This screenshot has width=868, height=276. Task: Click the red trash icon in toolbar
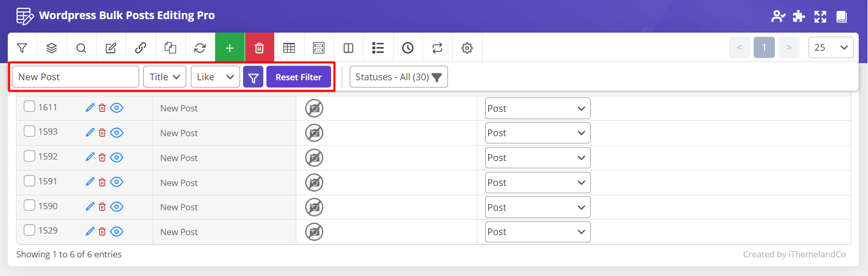pyautogui.click(x=259, y=48)
